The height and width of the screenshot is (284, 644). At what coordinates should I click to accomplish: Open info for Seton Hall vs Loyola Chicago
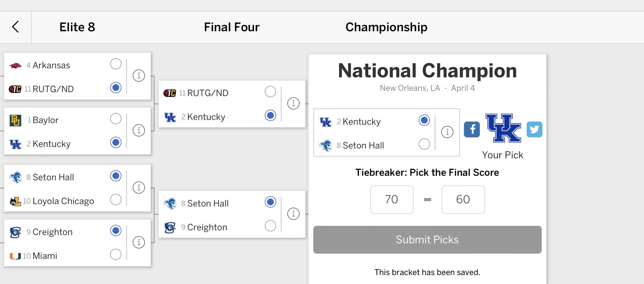point(139,188)
